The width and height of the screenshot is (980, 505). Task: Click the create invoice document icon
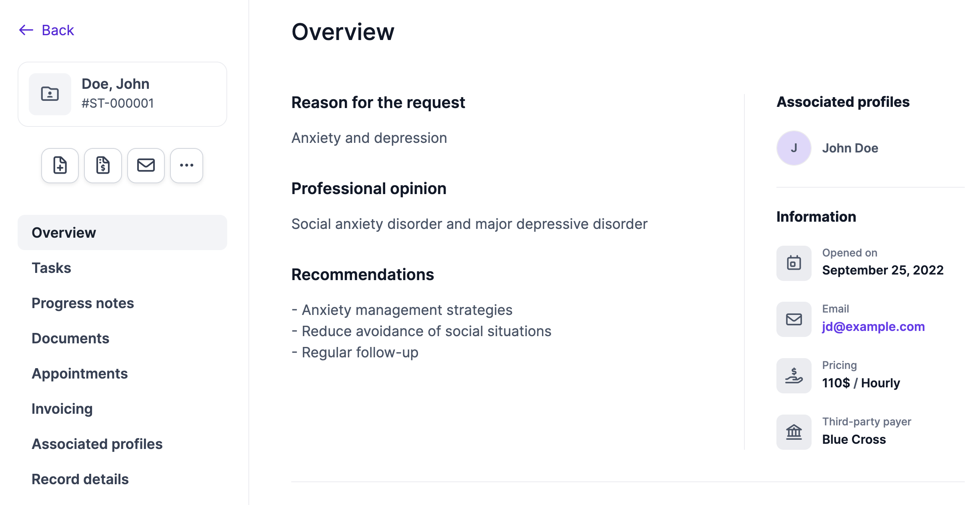103,165
